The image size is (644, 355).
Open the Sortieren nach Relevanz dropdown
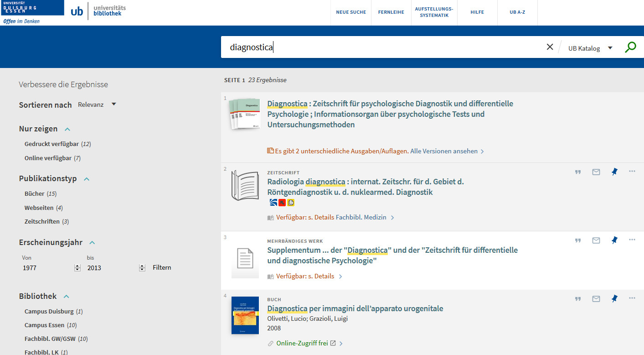pos(97,104)
